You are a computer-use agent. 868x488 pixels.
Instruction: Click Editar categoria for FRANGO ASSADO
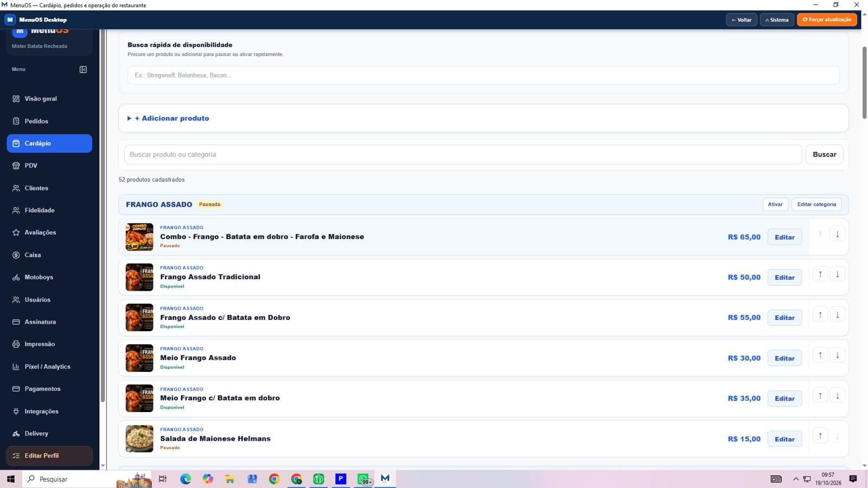(816, 204)
